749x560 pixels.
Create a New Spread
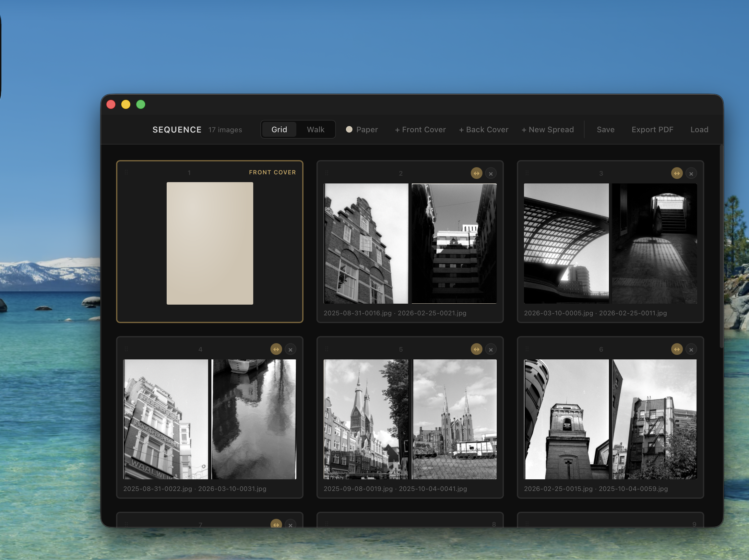(x=547, y=130)
